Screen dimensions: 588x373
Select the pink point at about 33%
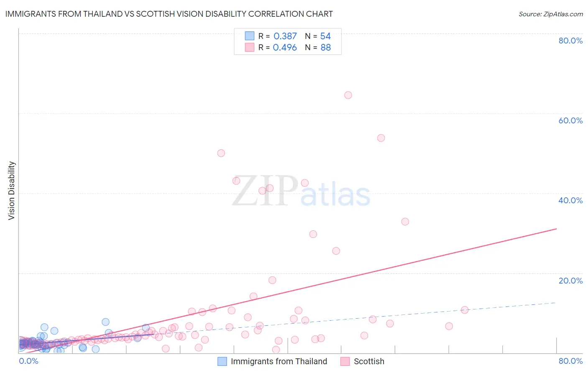tap(405, 222)
